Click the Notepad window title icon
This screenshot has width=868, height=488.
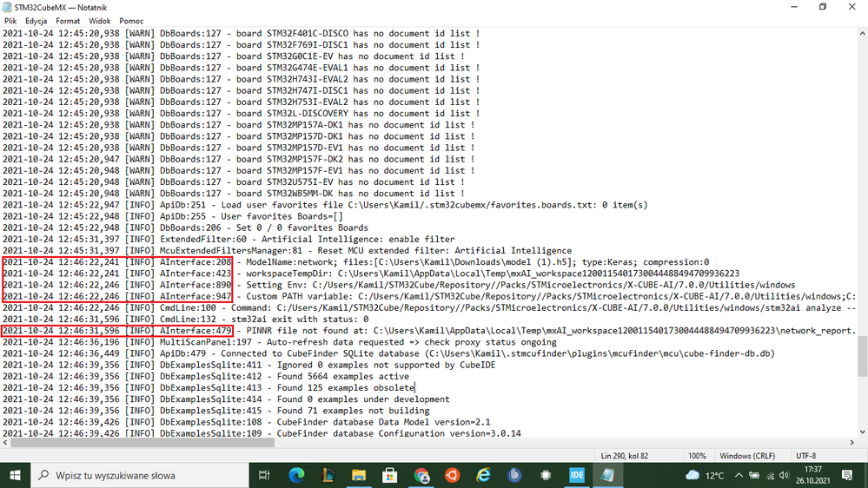(x=7, y=7)
